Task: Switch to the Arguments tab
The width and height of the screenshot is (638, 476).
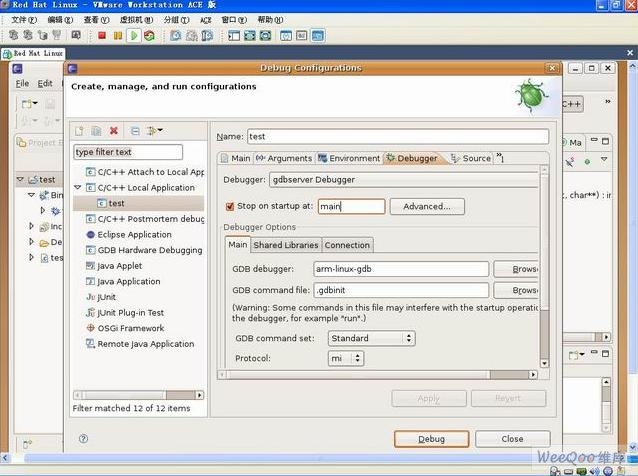Action: point(284,158)
